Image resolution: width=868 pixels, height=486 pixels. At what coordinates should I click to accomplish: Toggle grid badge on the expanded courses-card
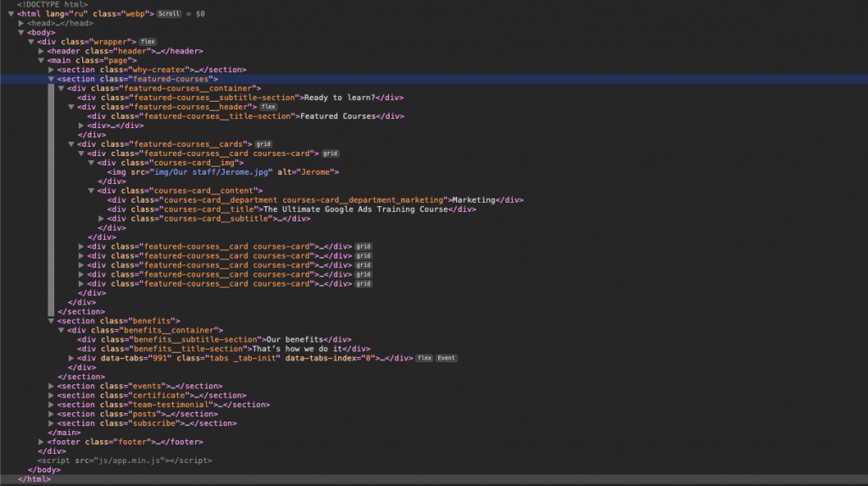point(331,154)
